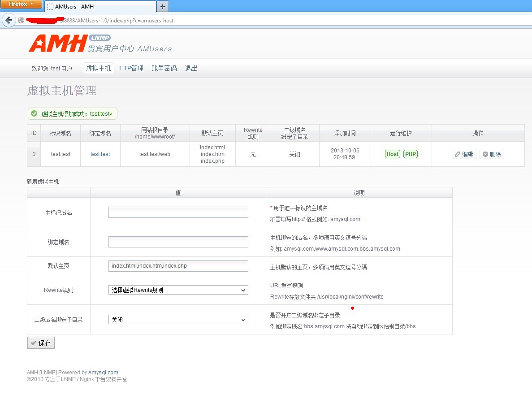This screenshot has height=399, width=532.
Task: Focus the 主标识域名 input field
Action: (178, 213)
